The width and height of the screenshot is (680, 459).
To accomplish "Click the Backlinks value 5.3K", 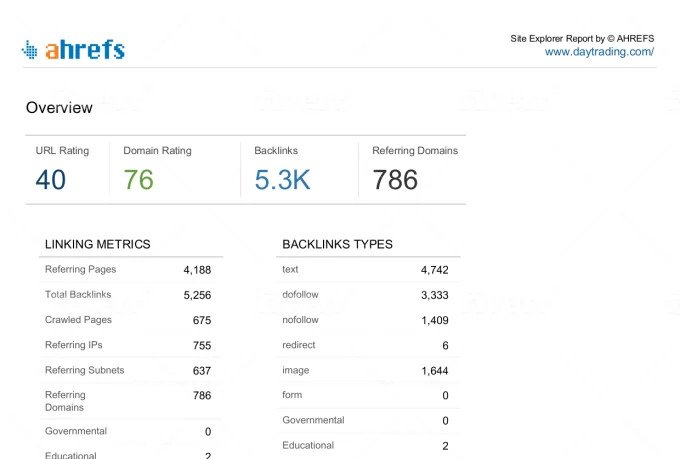I will point(283,180).
